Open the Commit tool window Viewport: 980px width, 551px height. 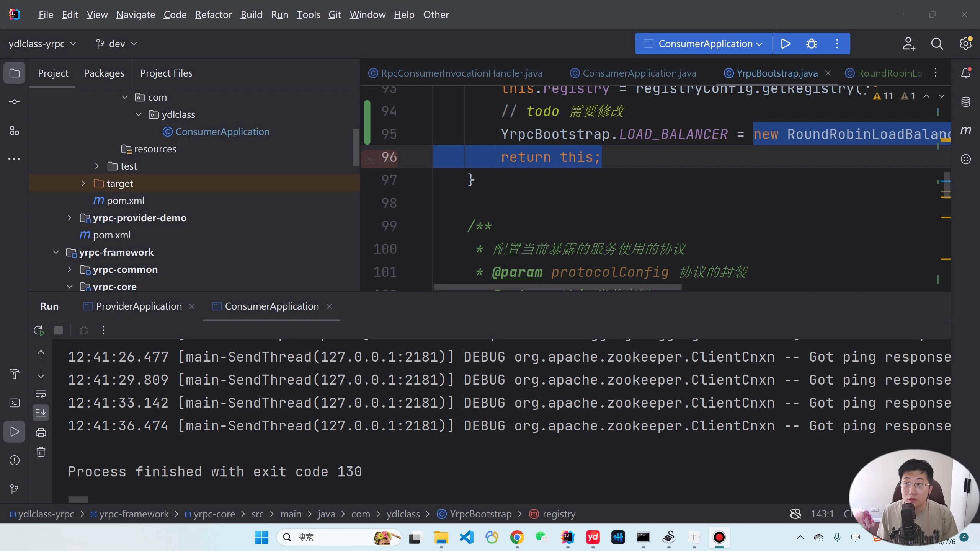click(15, 102)
